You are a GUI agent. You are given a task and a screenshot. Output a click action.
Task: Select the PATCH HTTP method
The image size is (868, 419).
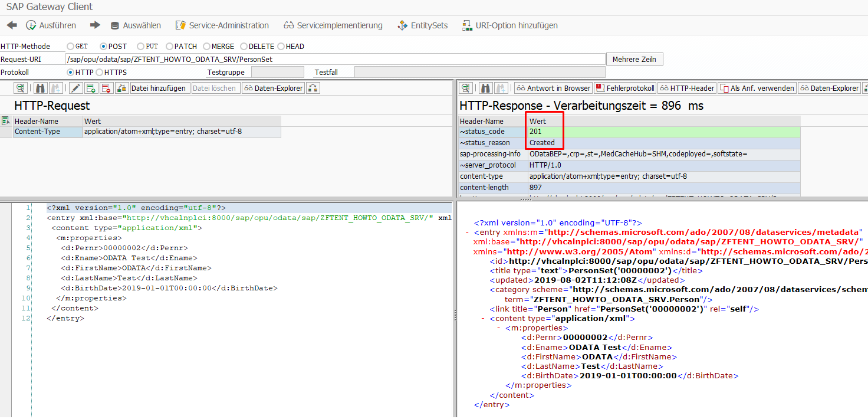[x=170, y=46]
